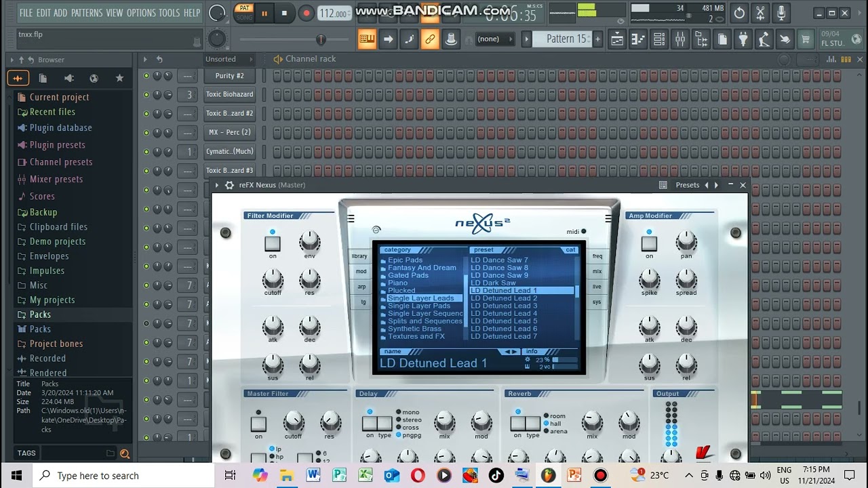Open the OPTIONS menu
The image size is (868, 488).
[141, 13]
